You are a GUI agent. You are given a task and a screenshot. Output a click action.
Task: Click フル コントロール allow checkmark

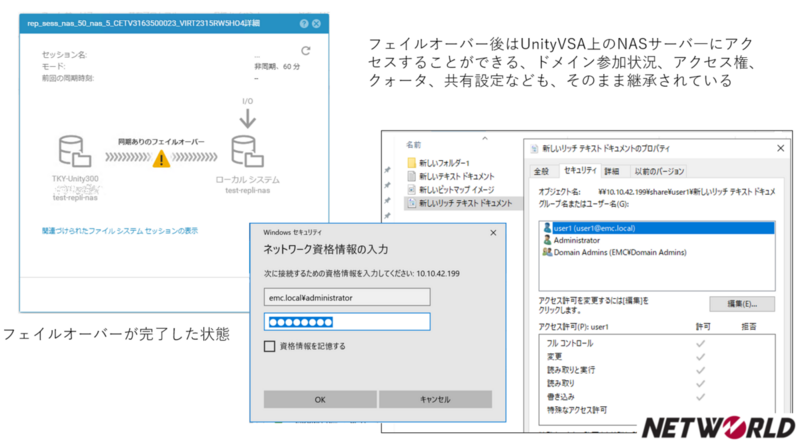[701, 343]
